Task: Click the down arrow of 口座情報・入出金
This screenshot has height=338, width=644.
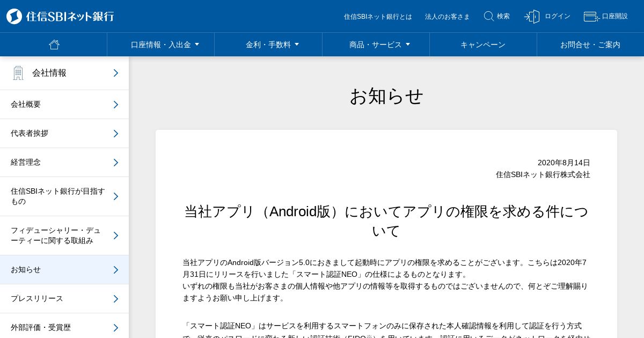Action: click(197, 45)
